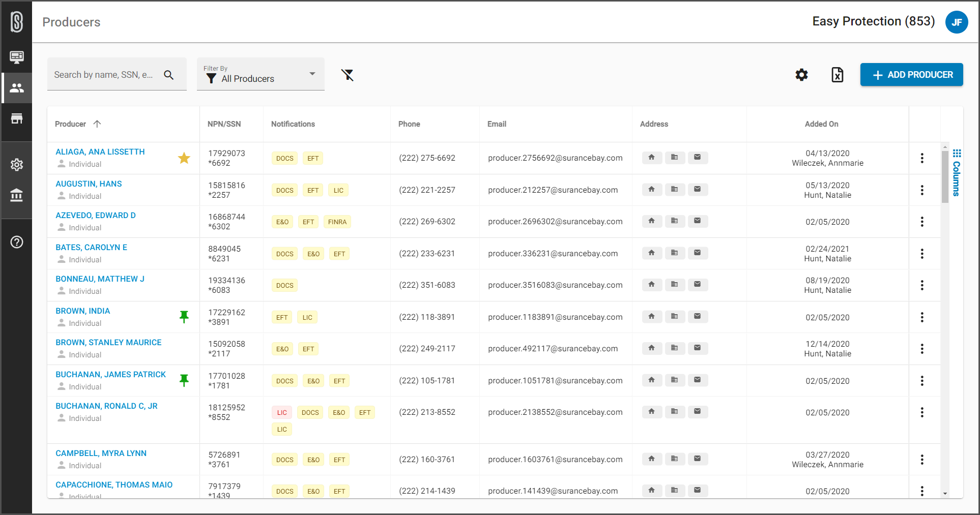Click the FINRA badge for AZEVEDO, EDWARD D

pos(337,222)
